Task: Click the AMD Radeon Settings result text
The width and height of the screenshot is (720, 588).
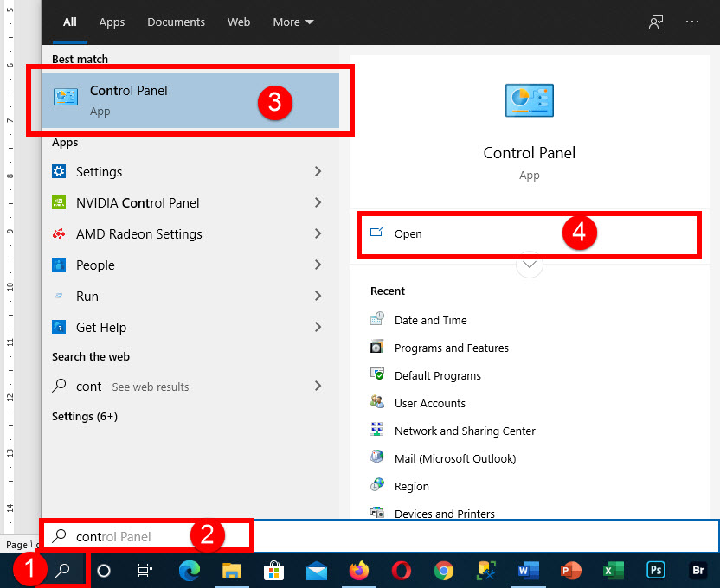Action: (139, 234)
